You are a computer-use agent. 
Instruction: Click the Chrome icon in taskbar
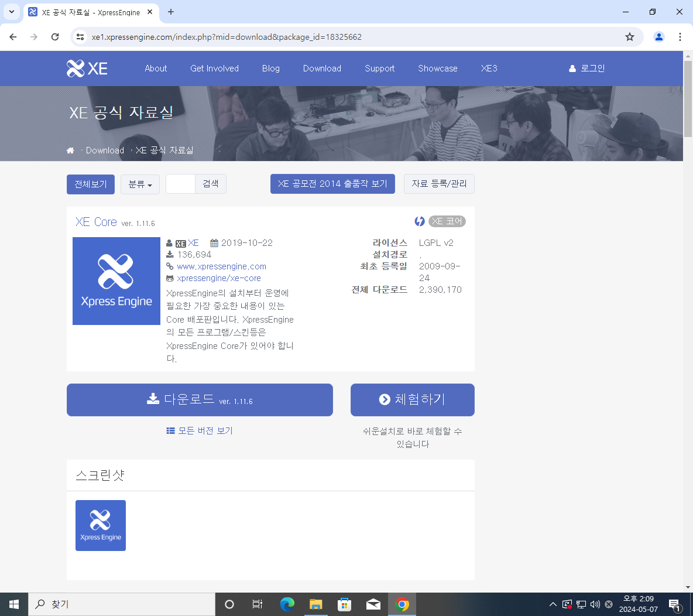(x=402, y=604)
